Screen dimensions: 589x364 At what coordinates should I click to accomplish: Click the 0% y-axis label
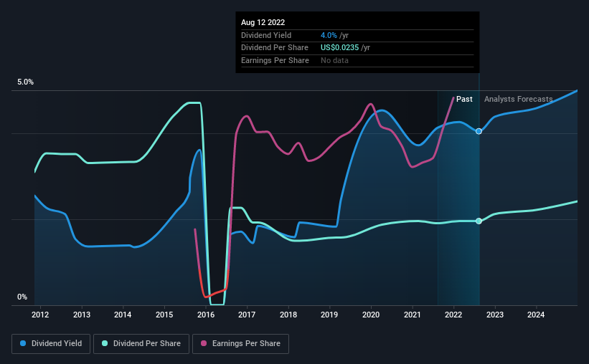(x=22, y=297)
